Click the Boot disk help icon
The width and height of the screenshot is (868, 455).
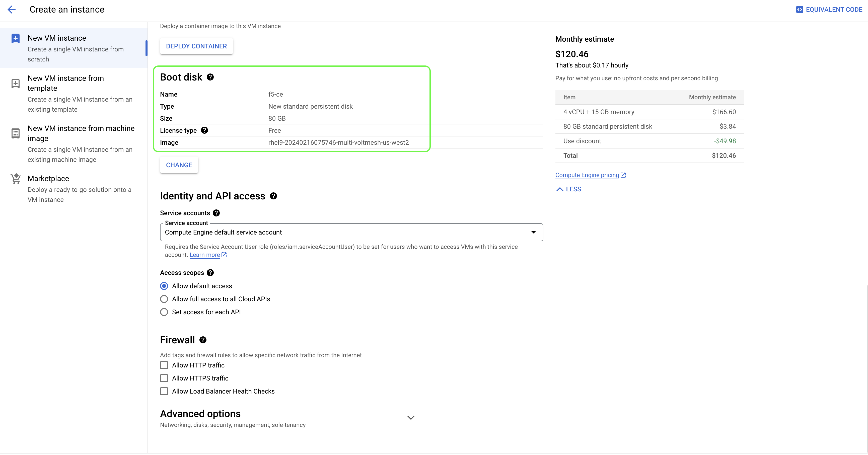(x=210, y=77)
